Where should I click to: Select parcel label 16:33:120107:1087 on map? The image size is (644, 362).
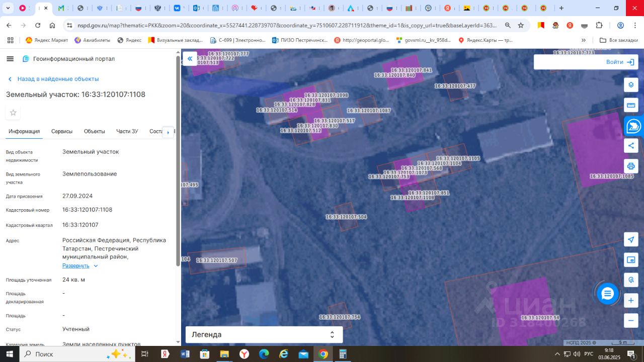pos(369,111)
